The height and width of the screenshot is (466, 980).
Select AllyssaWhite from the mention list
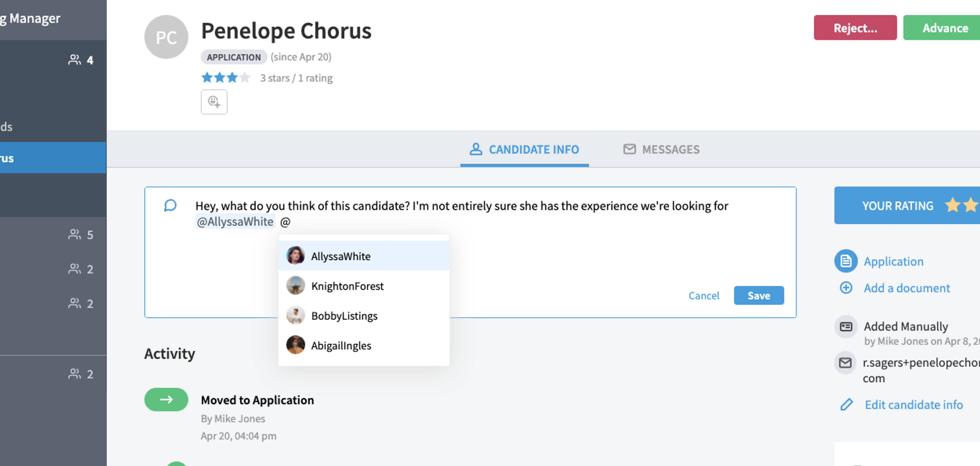coord(364,256)
